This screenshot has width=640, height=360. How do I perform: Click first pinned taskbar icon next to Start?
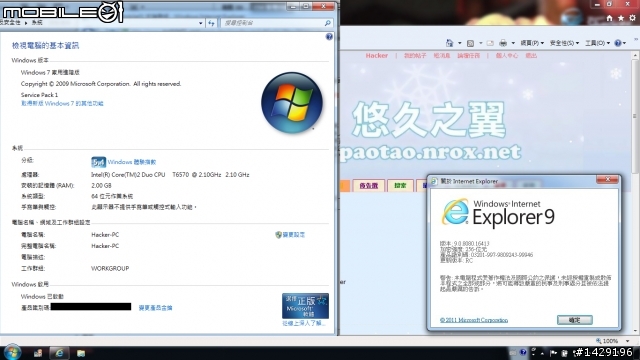point(38,353)
